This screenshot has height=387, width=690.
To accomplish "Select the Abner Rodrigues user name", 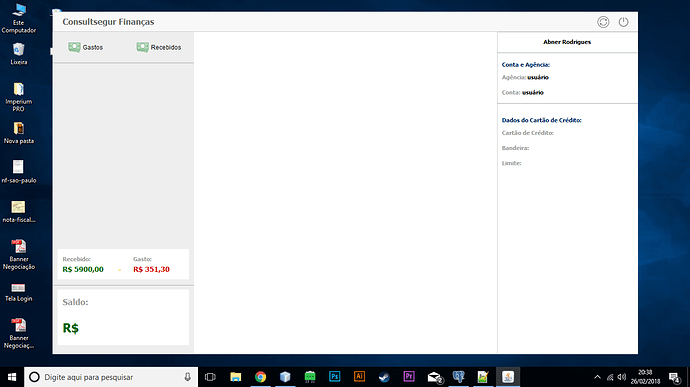I will 567,42.
